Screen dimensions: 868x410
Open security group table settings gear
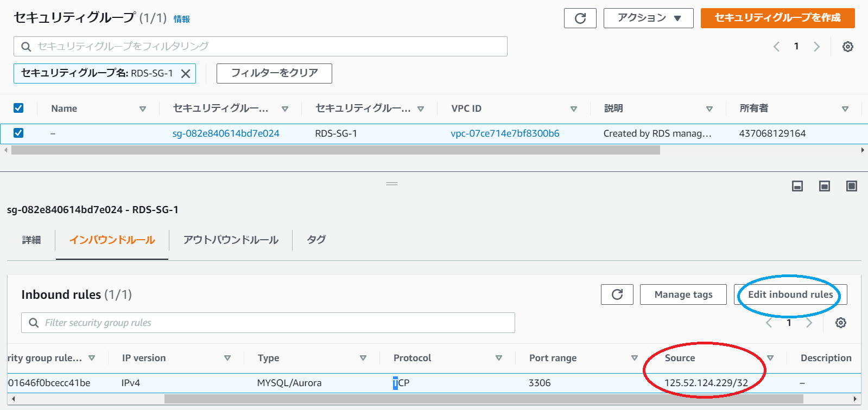click(x=847, y=47)
